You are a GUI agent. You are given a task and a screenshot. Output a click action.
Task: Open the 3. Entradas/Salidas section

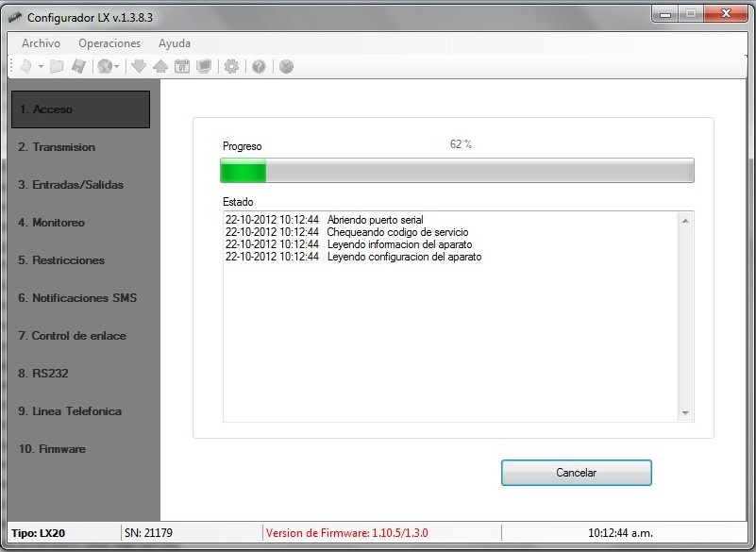tap(80, 185)
